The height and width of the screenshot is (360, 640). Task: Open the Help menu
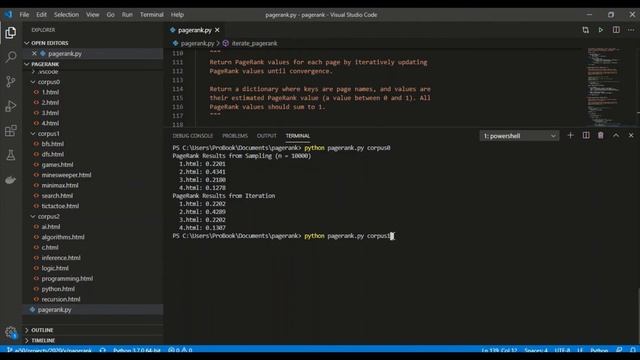click(177, 15)
